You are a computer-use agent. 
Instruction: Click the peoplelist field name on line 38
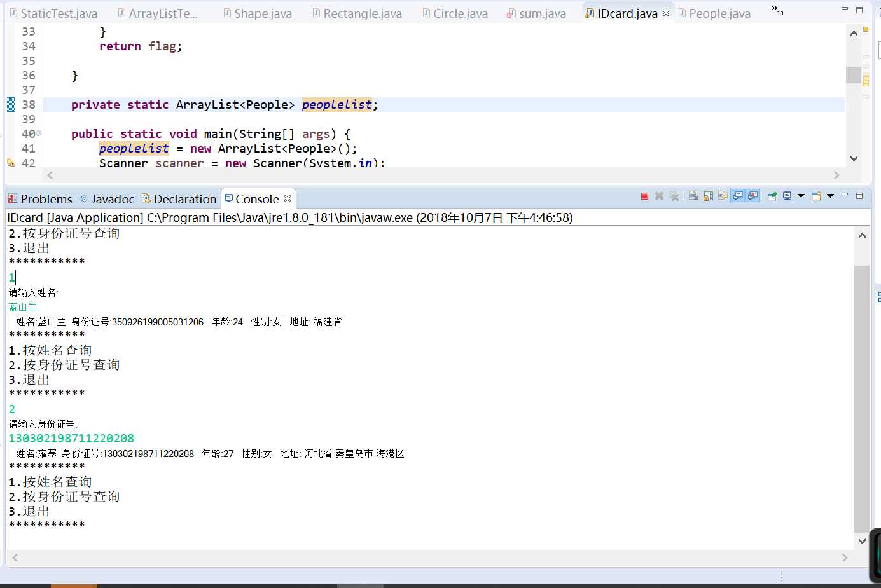click(336, 104)
